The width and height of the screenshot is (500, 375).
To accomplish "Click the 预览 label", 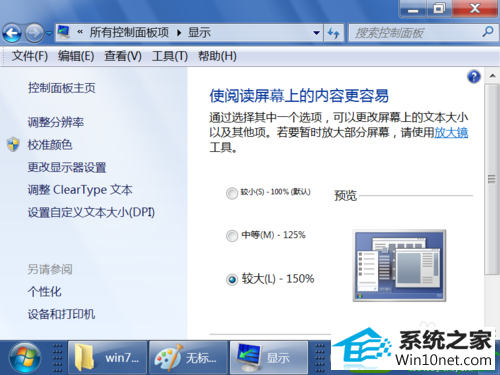I will pos(345,195).
